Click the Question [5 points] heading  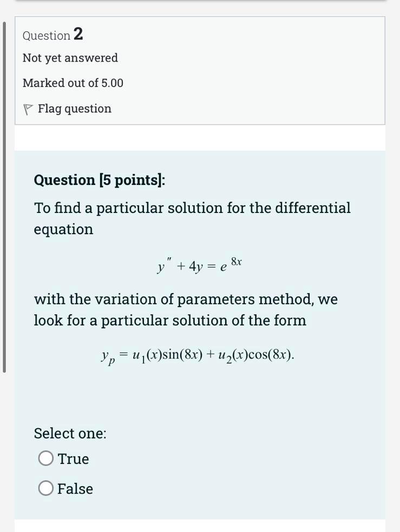coord(101,179)
